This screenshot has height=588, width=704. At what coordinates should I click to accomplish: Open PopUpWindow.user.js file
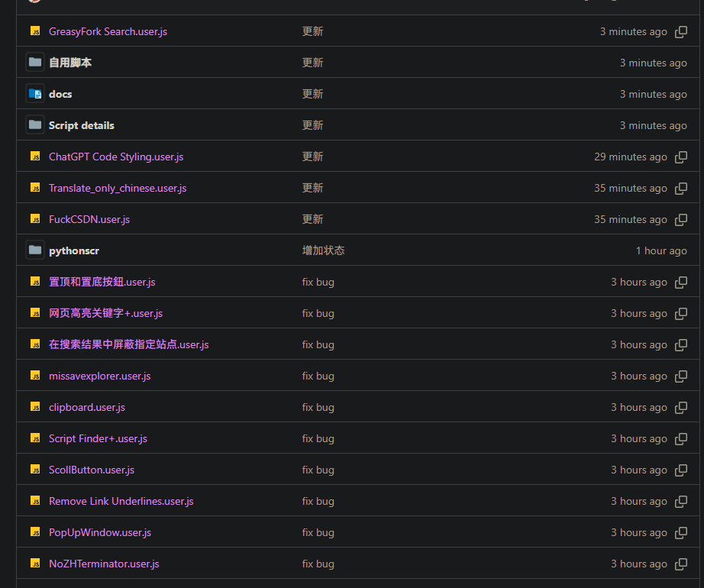click(x=100, y=533)
